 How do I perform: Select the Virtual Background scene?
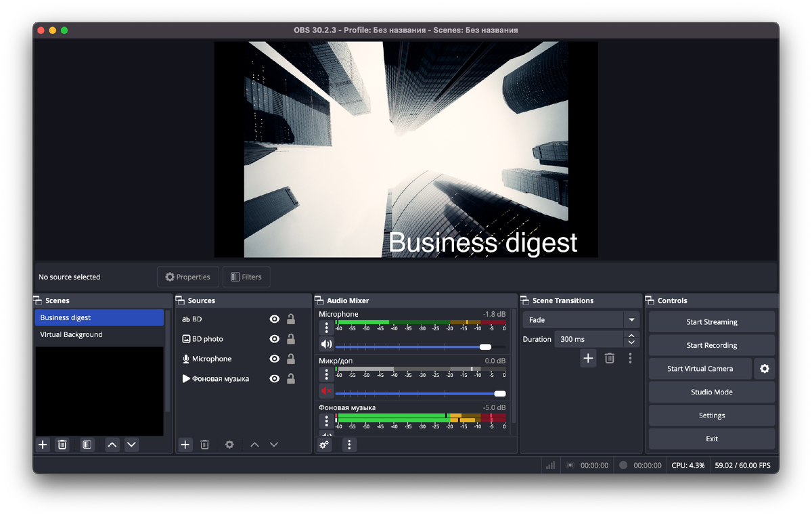[99, 335]
